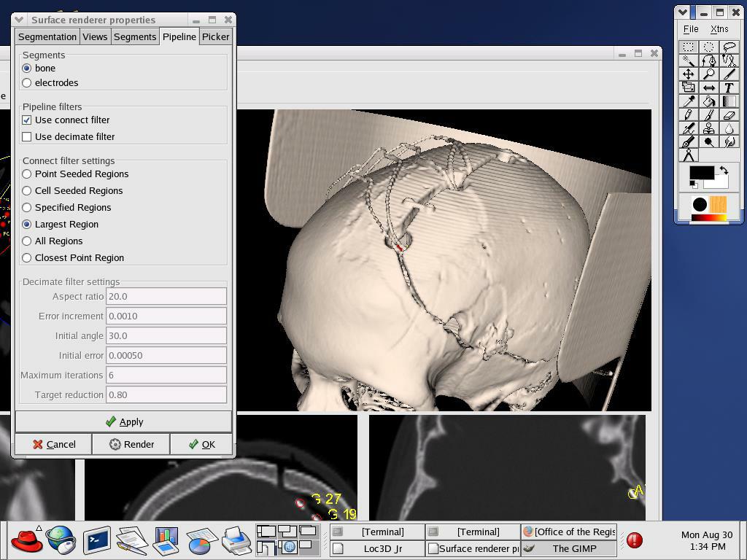Switch to the Picker tab
Screen dimensions: 747x560
(x=215, y=36)
